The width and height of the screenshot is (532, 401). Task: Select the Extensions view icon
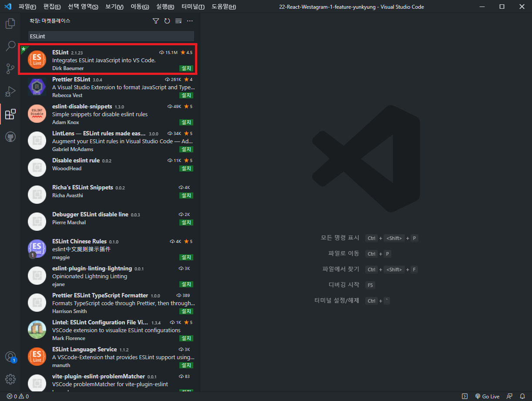point(10,114)
